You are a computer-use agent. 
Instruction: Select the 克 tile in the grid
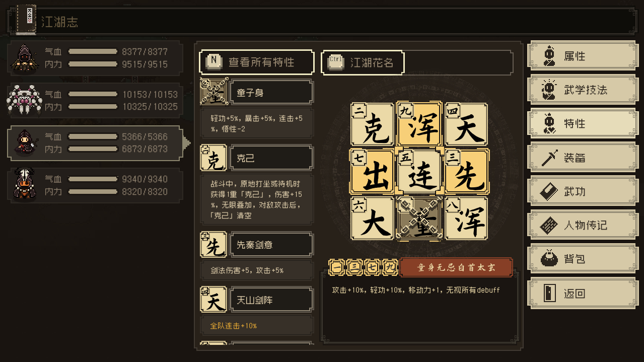(372, 125)
